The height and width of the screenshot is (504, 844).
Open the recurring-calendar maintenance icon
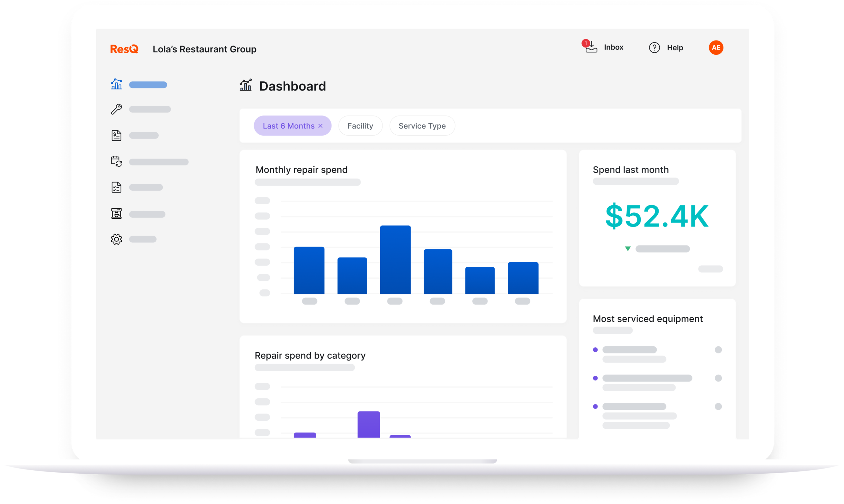point(116,161)
